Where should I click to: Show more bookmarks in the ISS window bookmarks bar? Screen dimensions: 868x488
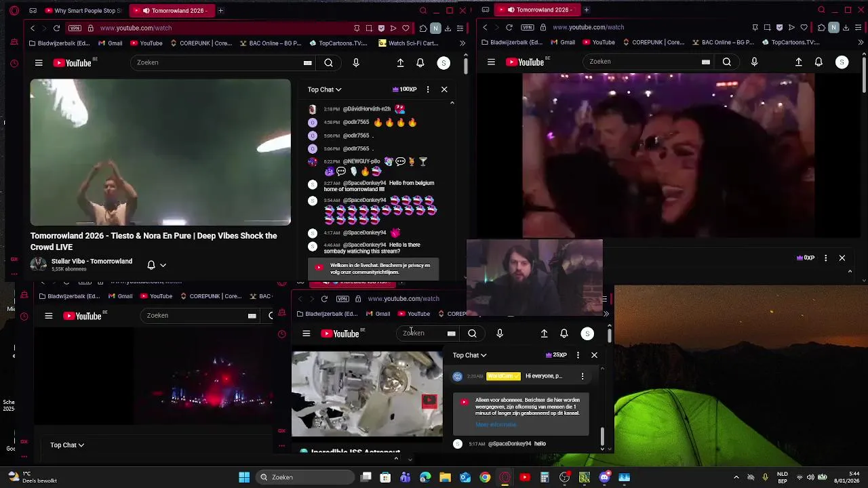click(606, 314)
